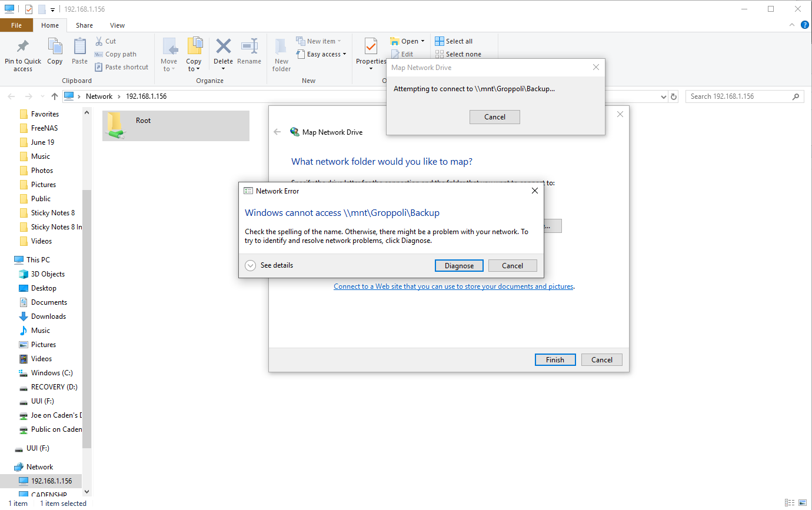Show recent locations dropdown next to the forward arrow
The image size is (812, 510).
(x=42, y=96)
